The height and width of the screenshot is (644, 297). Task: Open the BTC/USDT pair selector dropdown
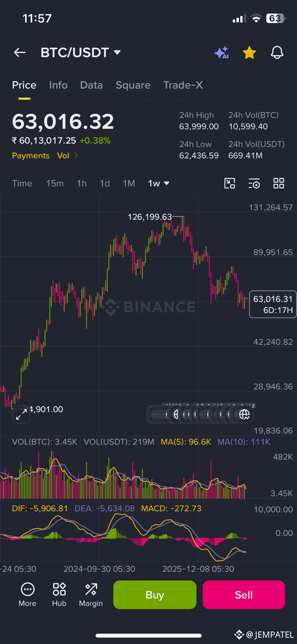[81, 53]
